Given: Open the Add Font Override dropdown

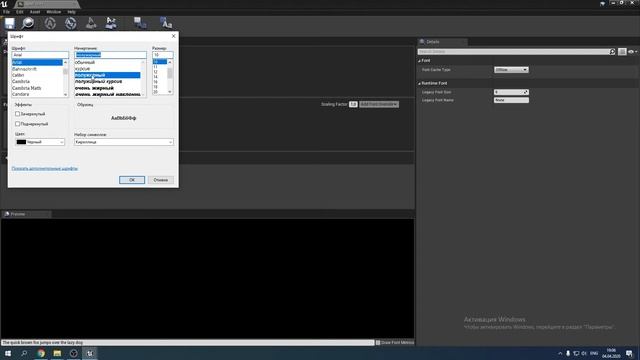Looking at the screenshot, I should tap(379, 104).
